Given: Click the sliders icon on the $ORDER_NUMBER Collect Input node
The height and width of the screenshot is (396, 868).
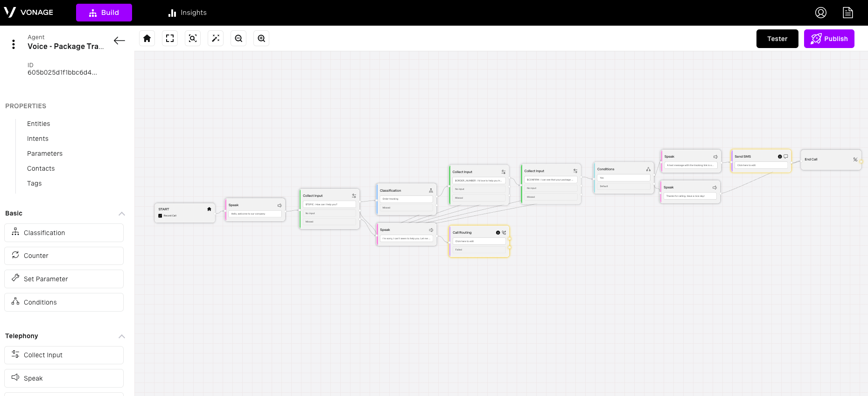Looking at the screenshot, I should tap(503, 172).
